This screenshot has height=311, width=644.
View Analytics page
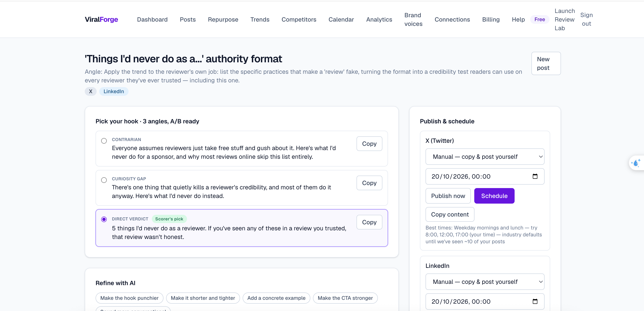(x=379, y=19)
